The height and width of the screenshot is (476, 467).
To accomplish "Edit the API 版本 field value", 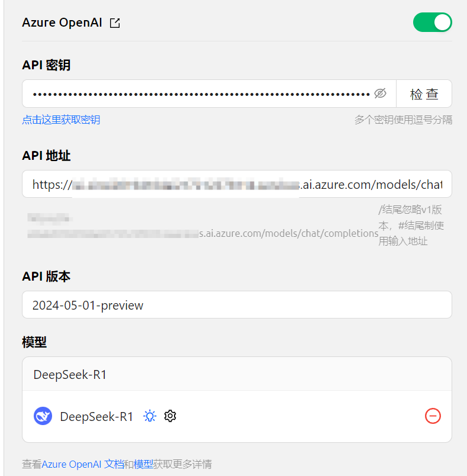I will tap(237, 305).
